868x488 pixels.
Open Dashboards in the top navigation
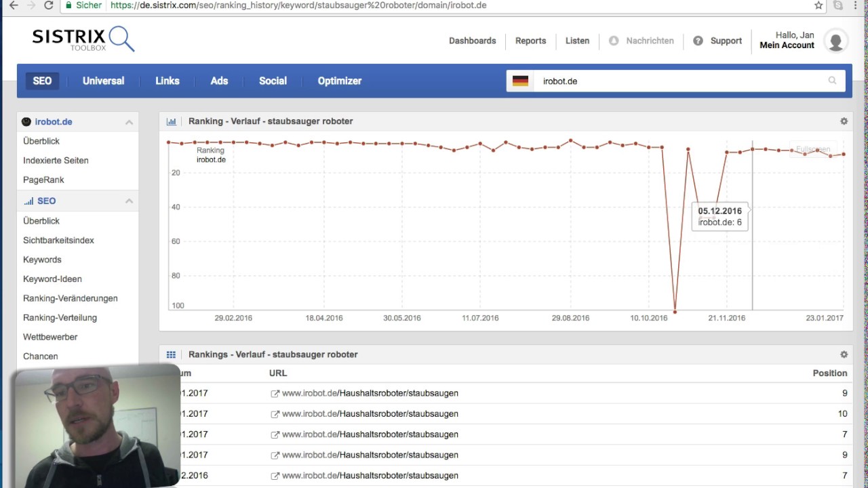473,41
